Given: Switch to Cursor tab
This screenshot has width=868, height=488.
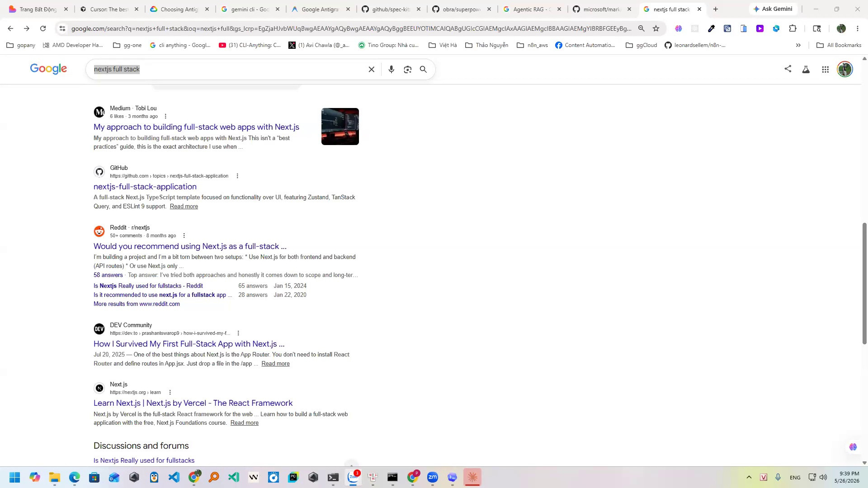Looking at the screenshot, I should [108, 9].
